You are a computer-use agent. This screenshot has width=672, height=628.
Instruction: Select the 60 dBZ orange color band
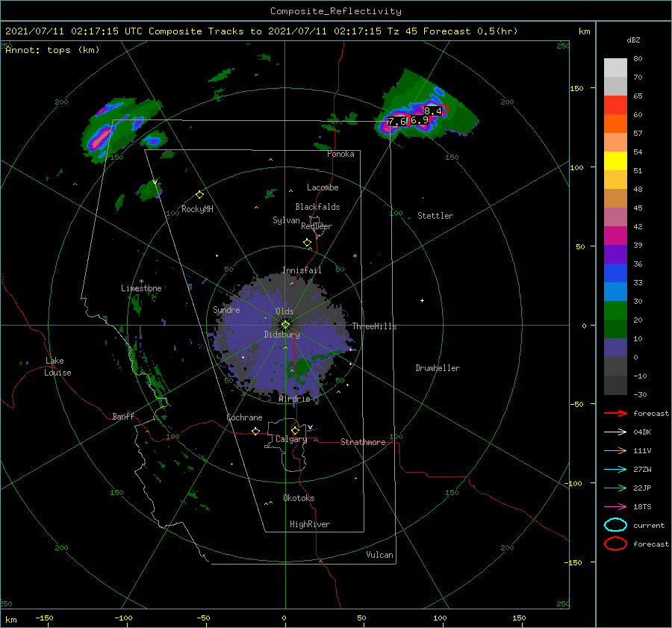tap(615, 123)
